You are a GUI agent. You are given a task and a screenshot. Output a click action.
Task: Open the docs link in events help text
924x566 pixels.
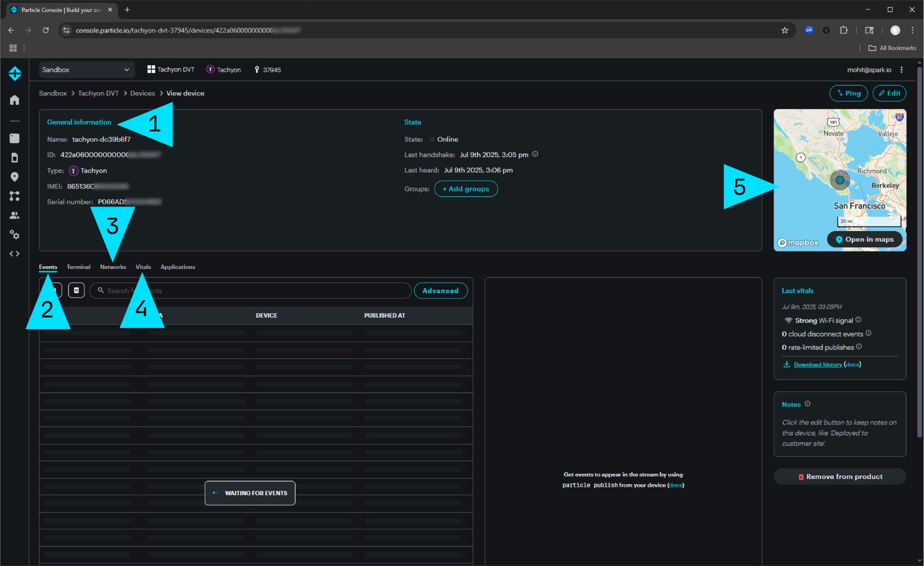(x=676, y=485)
